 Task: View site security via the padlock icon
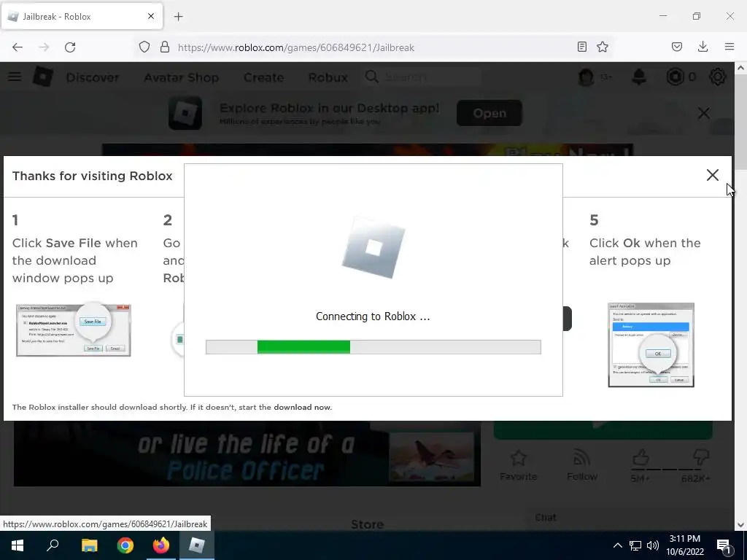tap(165, 47)
